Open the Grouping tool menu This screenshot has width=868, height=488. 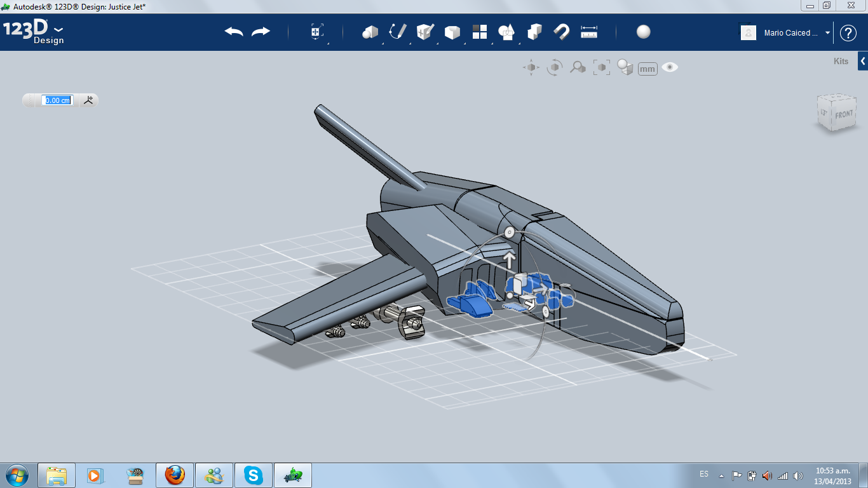506,32
